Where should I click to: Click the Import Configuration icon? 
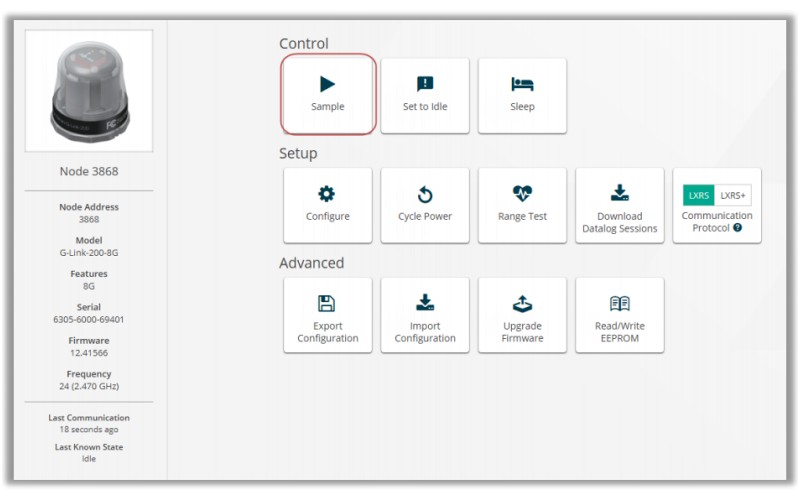click(x=425, y=303)
